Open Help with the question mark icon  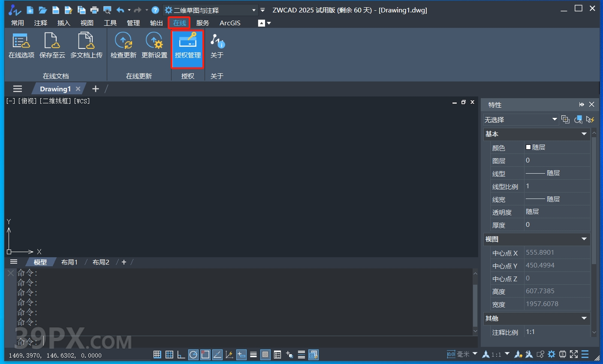coord(155,10)
